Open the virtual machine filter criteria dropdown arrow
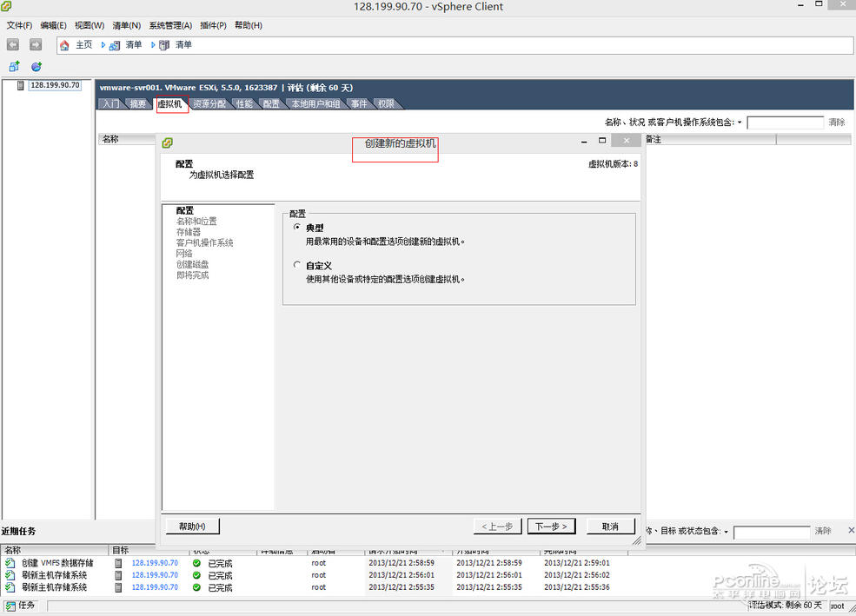 tap(740, 123)
